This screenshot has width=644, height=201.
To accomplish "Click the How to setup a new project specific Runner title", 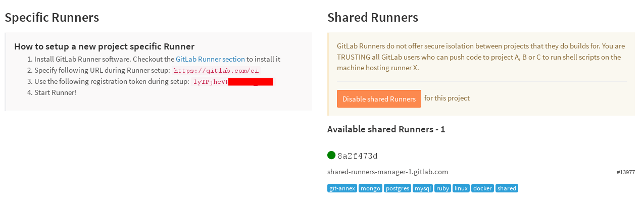I will coord(104,46).
